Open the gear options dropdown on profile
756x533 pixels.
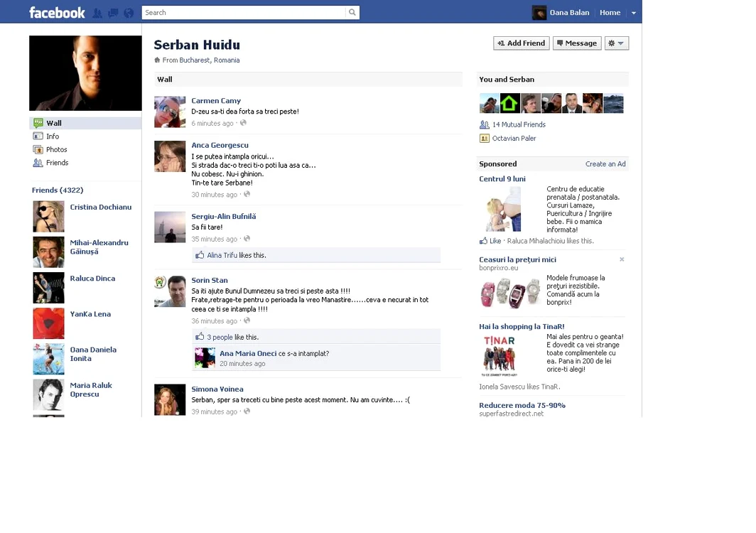tap(616, 43)
